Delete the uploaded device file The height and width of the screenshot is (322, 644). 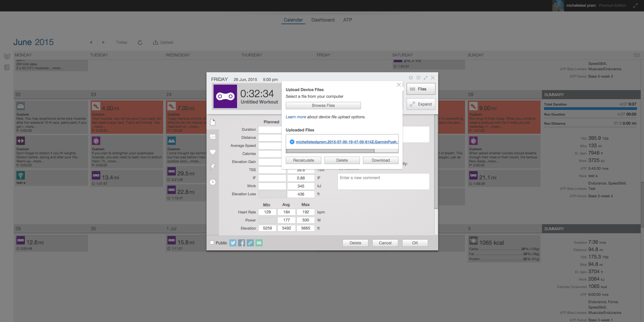[342, 160]
